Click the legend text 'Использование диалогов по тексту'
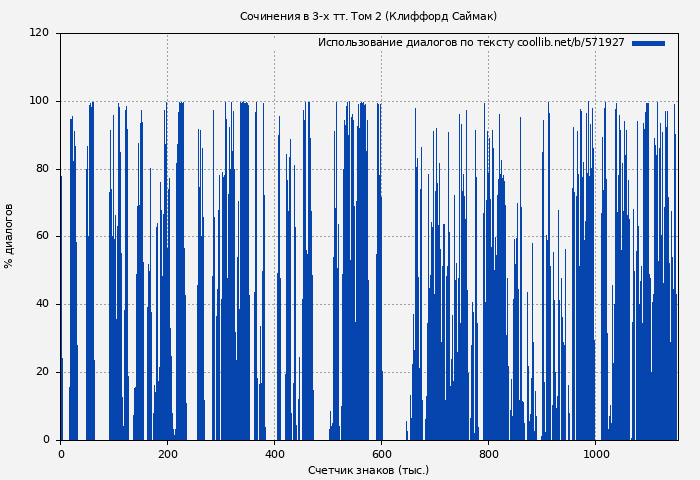 416,43
